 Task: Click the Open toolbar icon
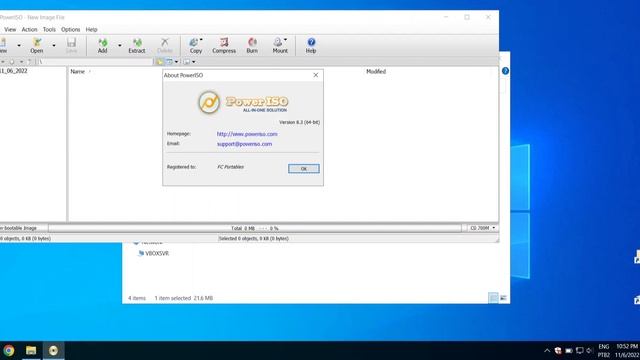tap(37, 45)
